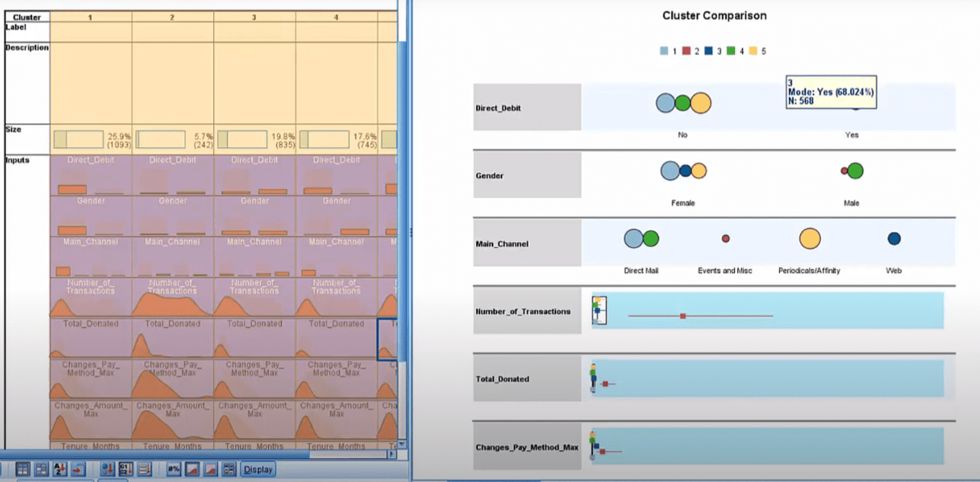Click the red bubble above Events and Misc
Viewport: 980px width, 482px height.
click(725, 239)
